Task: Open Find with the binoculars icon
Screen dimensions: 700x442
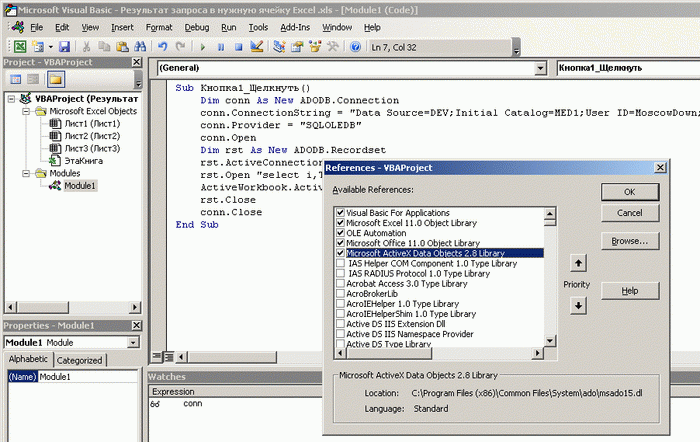Action: [140, 47]
